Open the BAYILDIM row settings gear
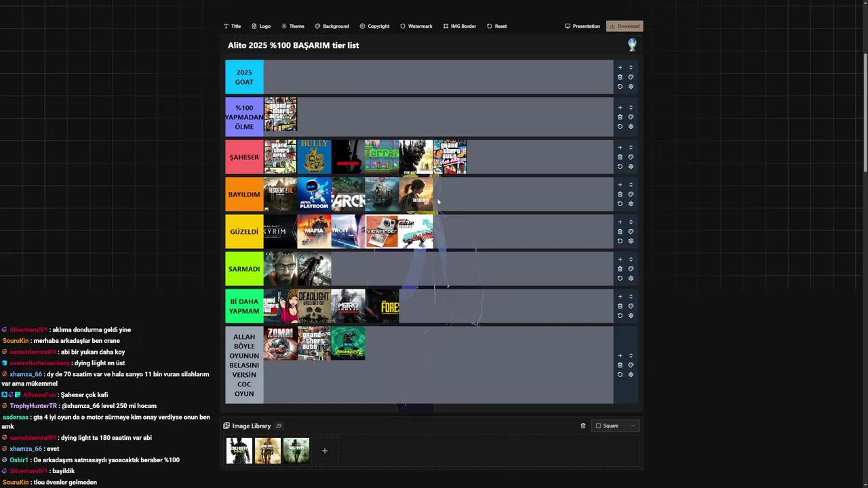The width and height of the screenshot is (868, 488). click(x=631, y=204)
